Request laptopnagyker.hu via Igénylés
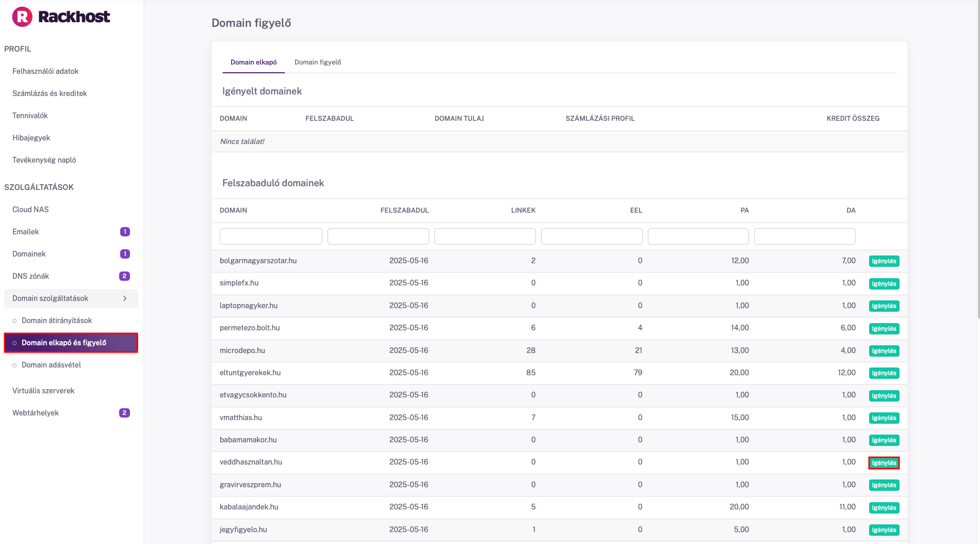Image resolution: width=980 pixels, height=544 pixels. click(884, 306)
